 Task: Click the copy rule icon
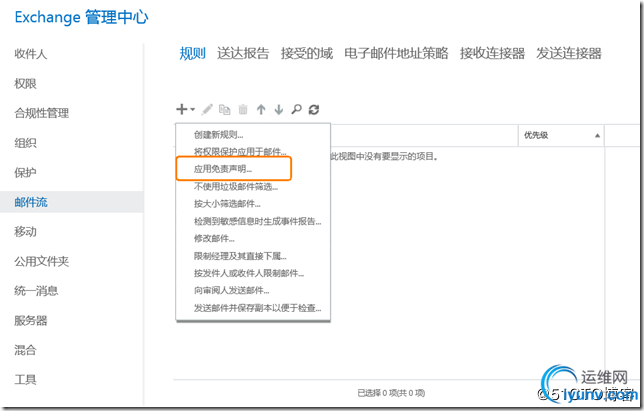(225, 109)
